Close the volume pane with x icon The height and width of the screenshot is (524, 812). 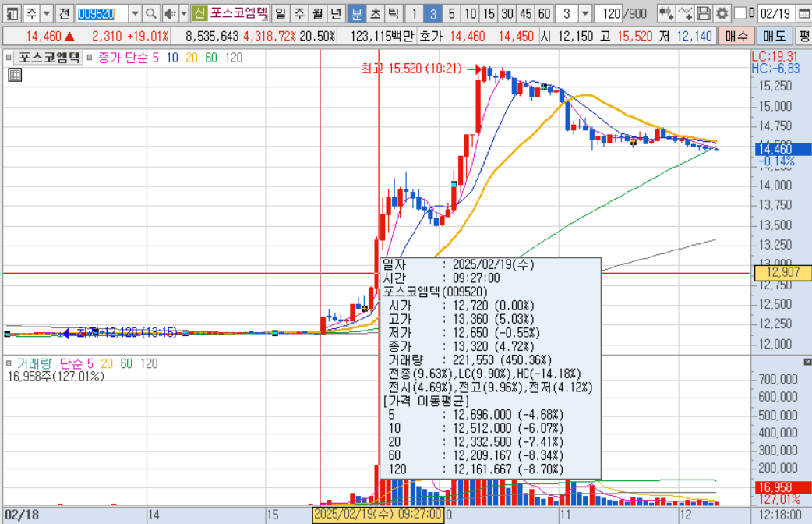pyautogui.click(x=807, y=361)
